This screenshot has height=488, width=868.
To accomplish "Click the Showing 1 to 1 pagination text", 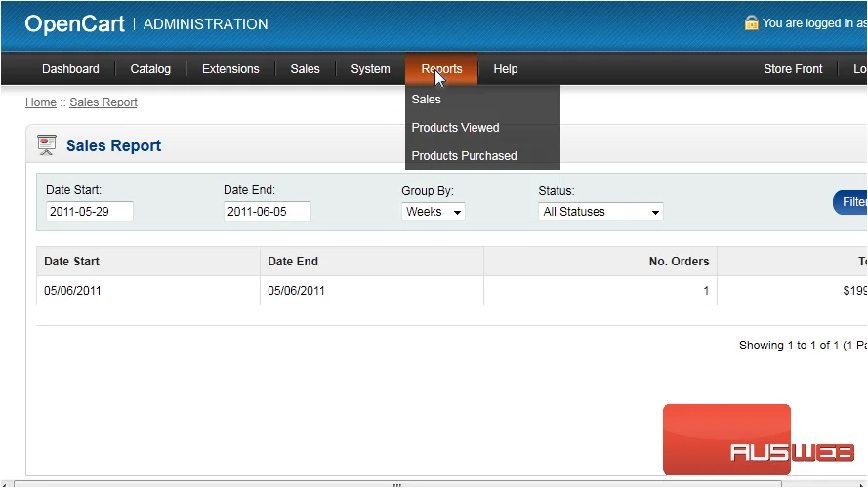I will [x=803, y=346].
